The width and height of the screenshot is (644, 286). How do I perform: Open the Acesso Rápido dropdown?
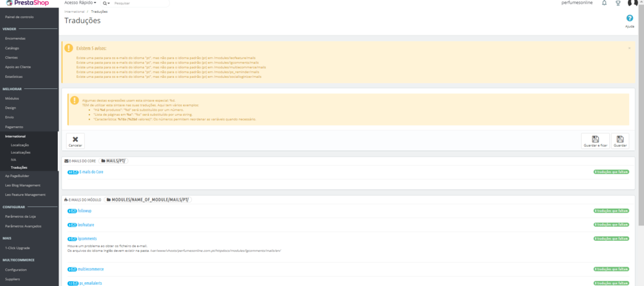tap(80, 3)
